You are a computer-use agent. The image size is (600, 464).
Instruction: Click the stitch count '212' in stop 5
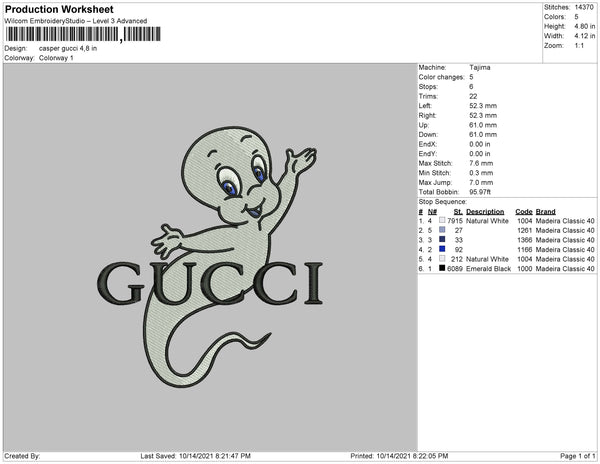point(457,259)
